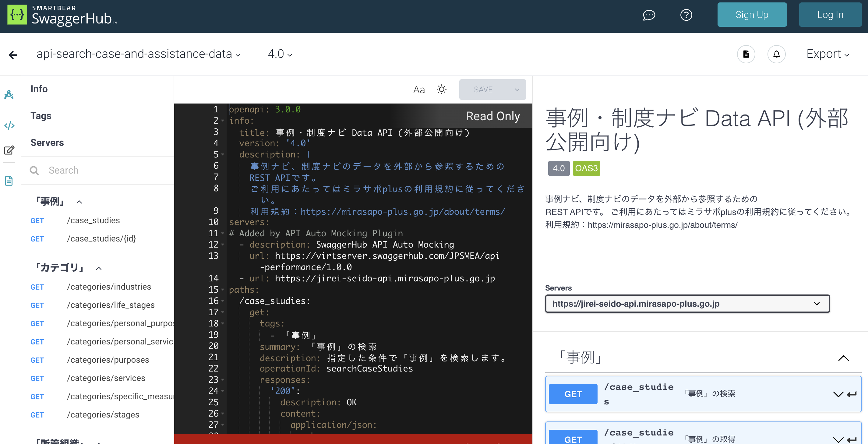Viewport: 868px width, 444px height.
Task: Open the SAVE button dropdown arrow
Action: [517, 89]
